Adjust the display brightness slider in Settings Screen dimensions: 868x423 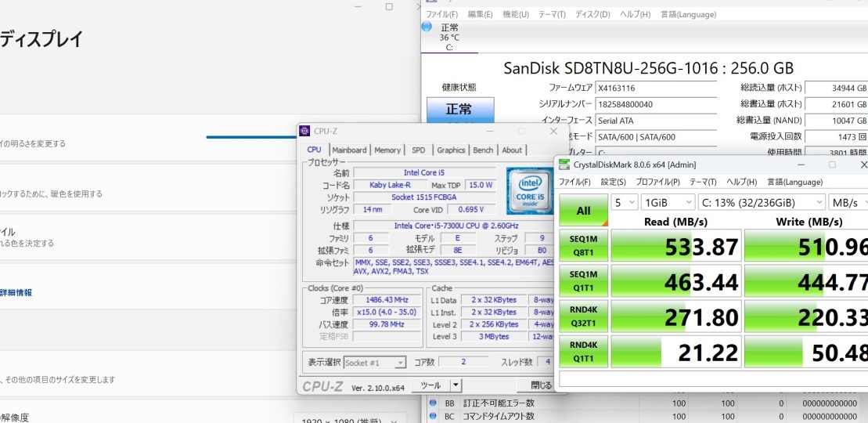point(251,137)
